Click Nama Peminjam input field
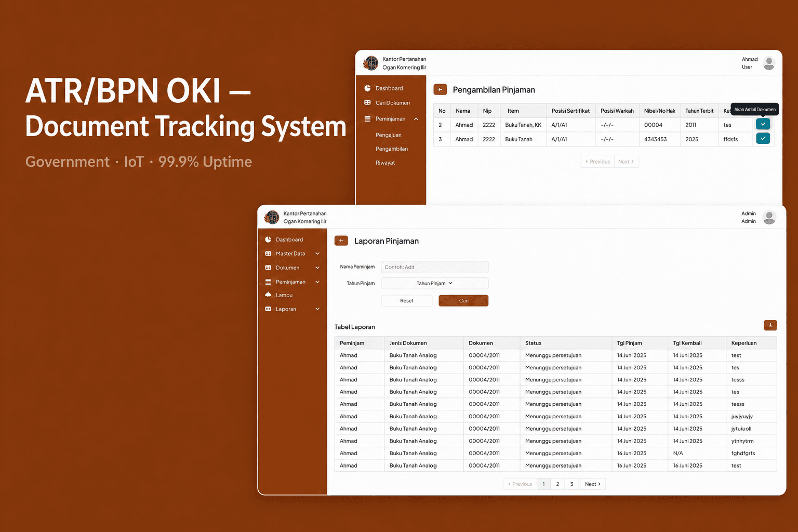 click(435, 267)
